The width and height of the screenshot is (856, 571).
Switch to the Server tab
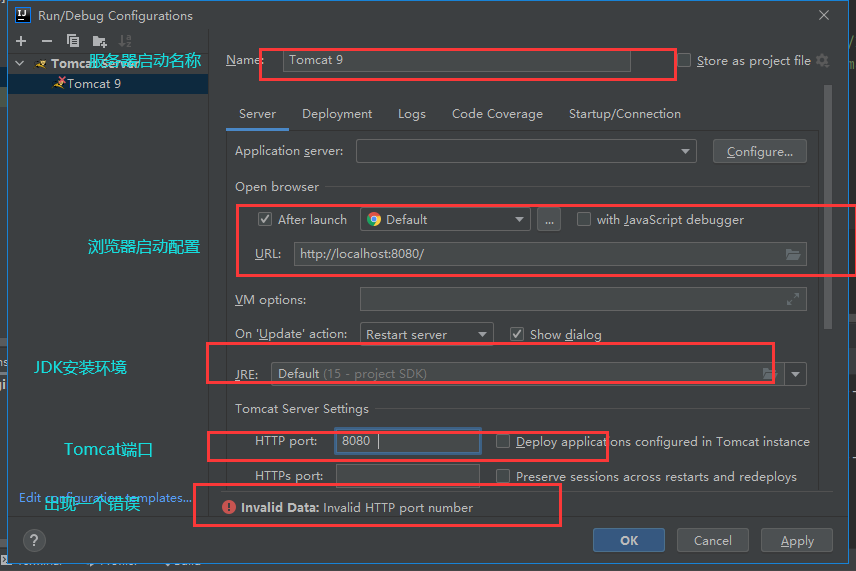click(x=257, y=114)
